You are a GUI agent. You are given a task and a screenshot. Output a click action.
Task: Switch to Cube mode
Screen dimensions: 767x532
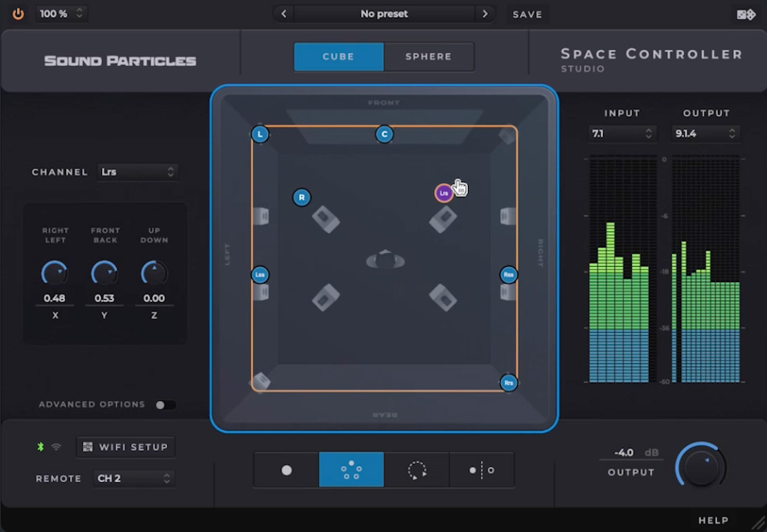click(338, 57)
